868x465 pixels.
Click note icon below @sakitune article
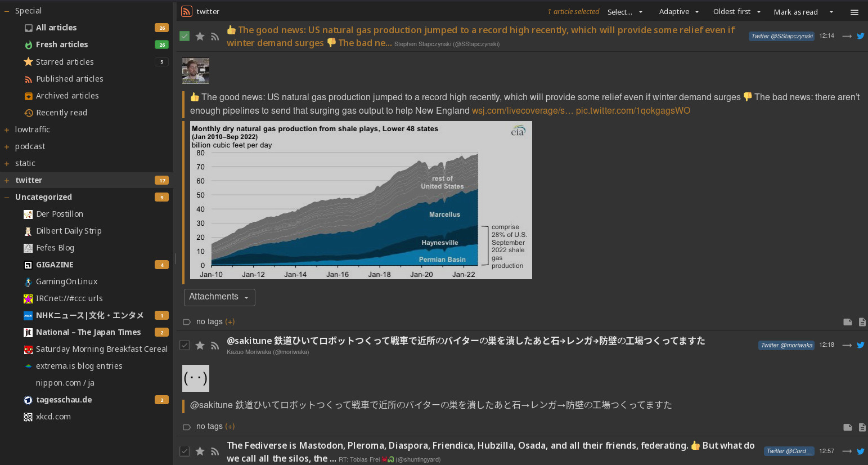click(x=848, y=427)
